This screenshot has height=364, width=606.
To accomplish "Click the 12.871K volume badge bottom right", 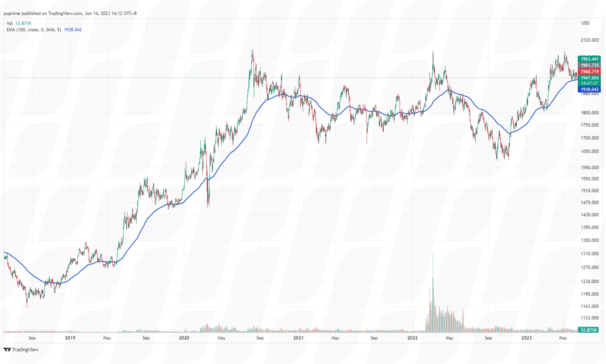I will point(588,330).
